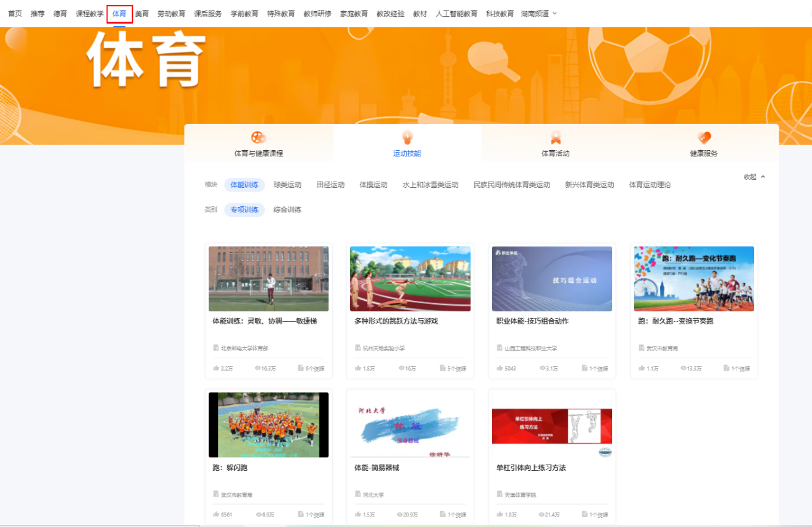Select the 新兴体育类运动 module filter
This screenshot has width=812, height=527.
point(589,185)
